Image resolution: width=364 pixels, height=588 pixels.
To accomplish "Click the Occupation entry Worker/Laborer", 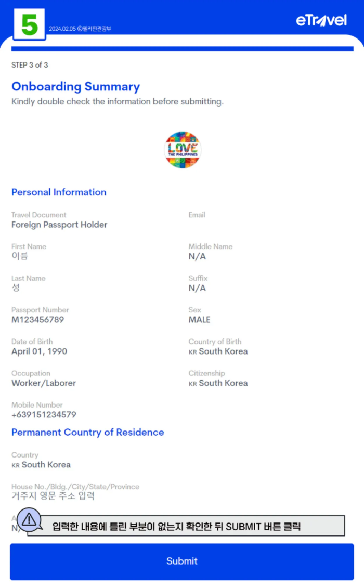I will 44,383.
